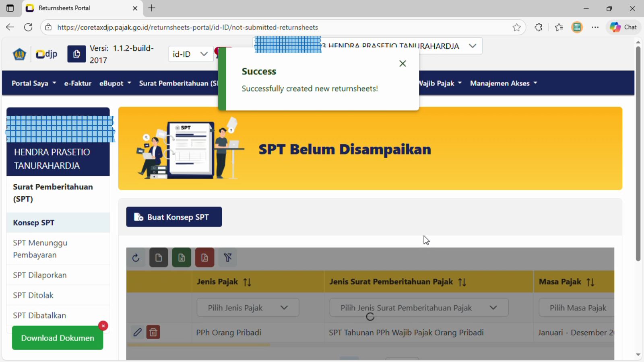644x362 pixels.
Task: Open the Portal Saya menu
Action: click(34, 83)
